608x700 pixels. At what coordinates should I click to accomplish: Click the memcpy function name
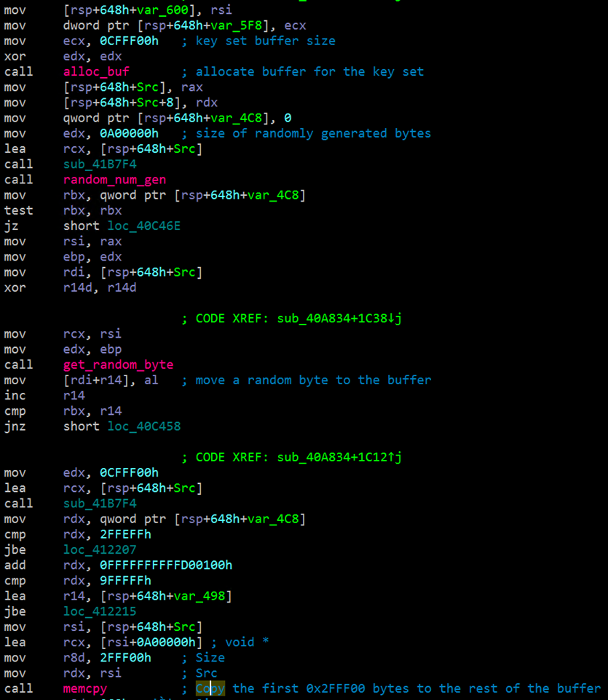(x=84, y=688)
